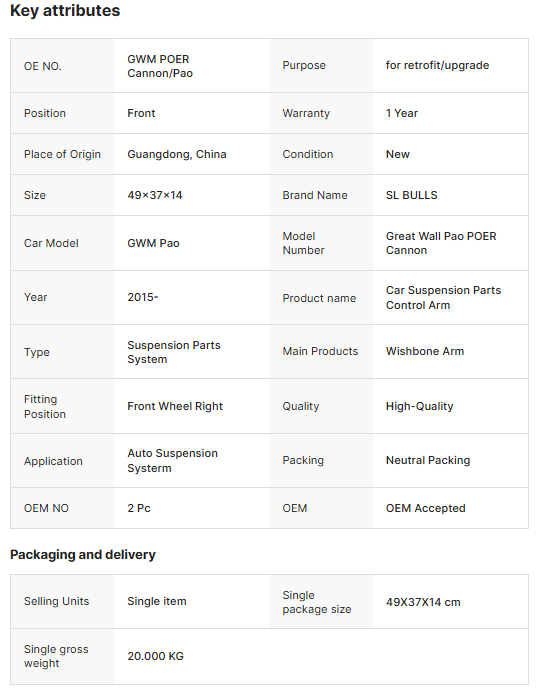Click the 20.000 KG gross weight value

pyautogui.click(x=155, y=656)
